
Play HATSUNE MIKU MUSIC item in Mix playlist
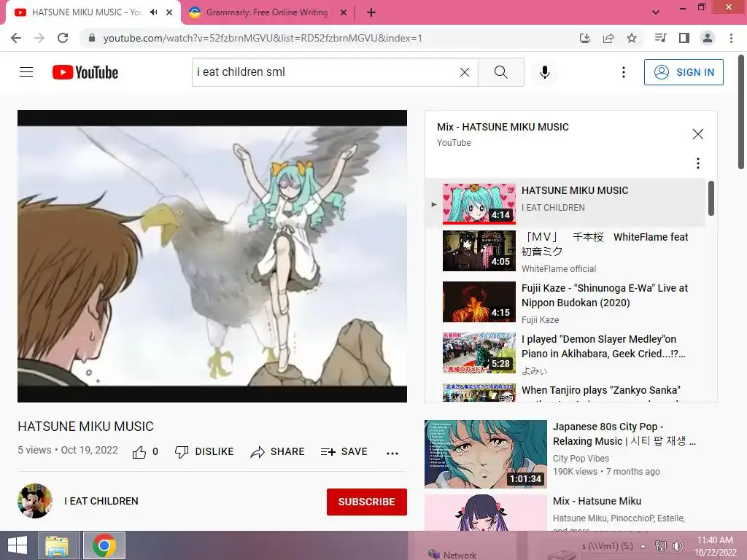click(565, 203)
